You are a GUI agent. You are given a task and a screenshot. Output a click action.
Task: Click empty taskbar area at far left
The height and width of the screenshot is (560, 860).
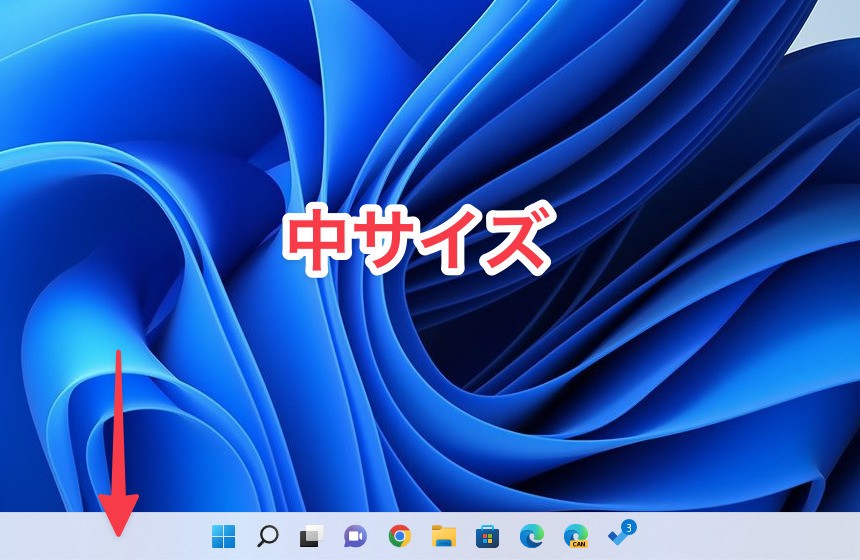tap(40, 536)
